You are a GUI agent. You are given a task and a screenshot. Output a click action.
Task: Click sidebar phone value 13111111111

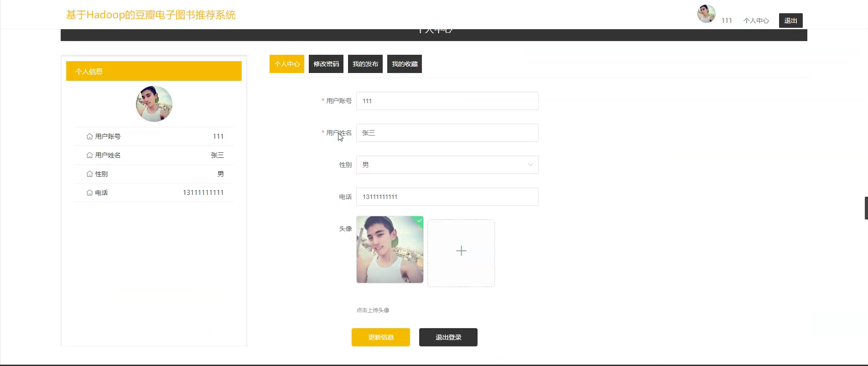tap(203, 193)
